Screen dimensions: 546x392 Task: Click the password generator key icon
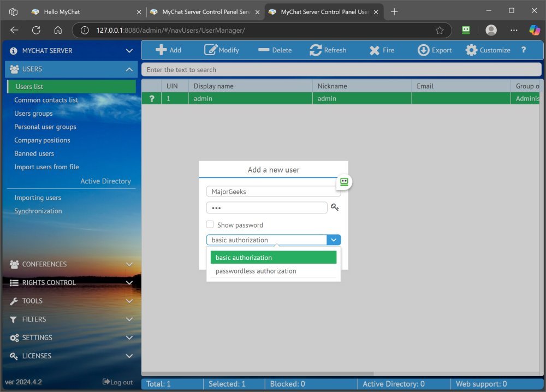tap(335, 207)
